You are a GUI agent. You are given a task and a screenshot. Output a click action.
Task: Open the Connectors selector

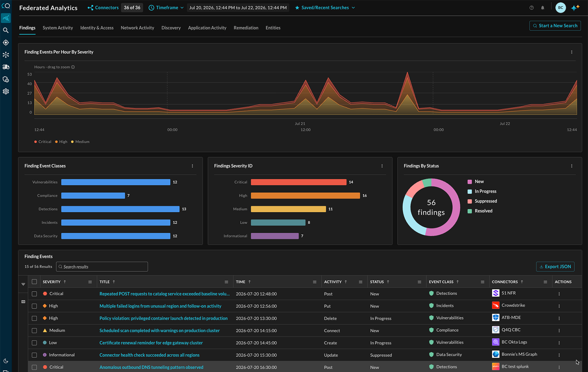103,8
